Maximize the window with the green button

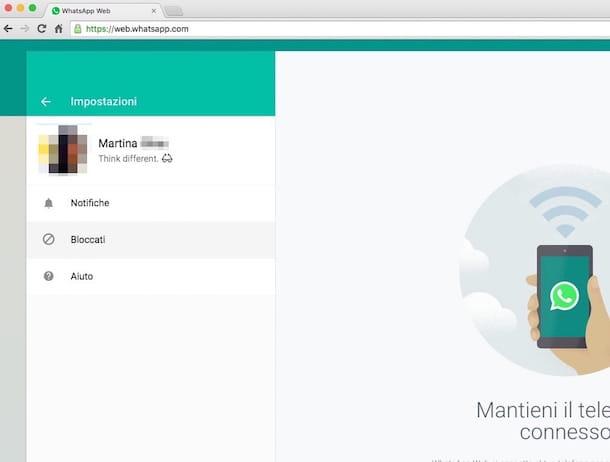[33, 8]
